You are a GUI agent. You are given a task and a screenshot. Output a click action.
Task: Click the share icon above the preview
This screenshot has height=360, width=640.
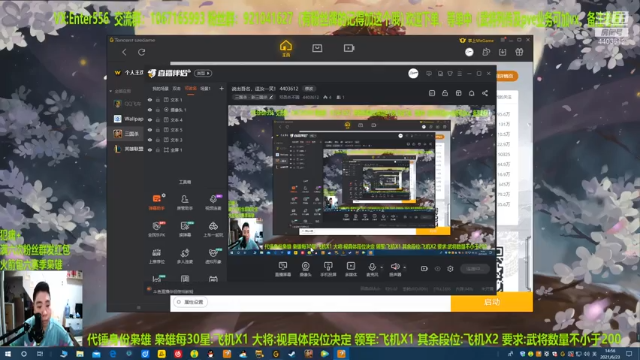click(484, 93)
